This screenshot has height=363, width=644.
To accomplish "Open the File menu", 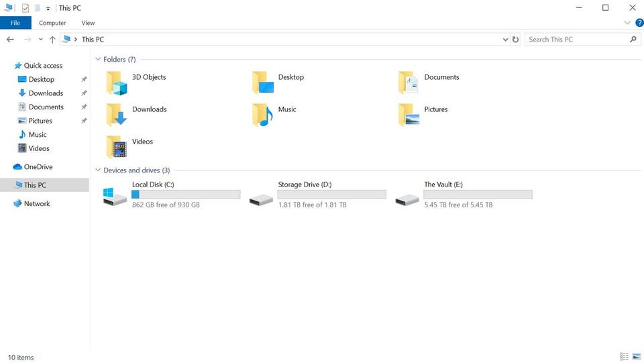I will (15, 23).
